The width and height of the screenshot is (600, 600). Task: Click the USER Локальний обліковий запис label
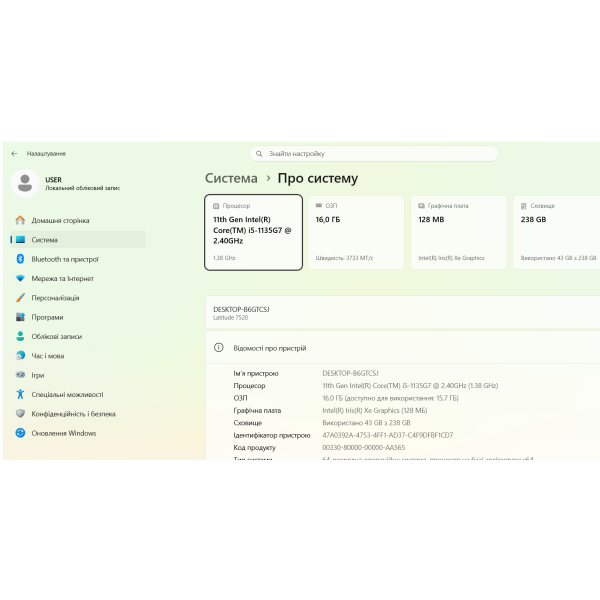[x=82, y=183]
